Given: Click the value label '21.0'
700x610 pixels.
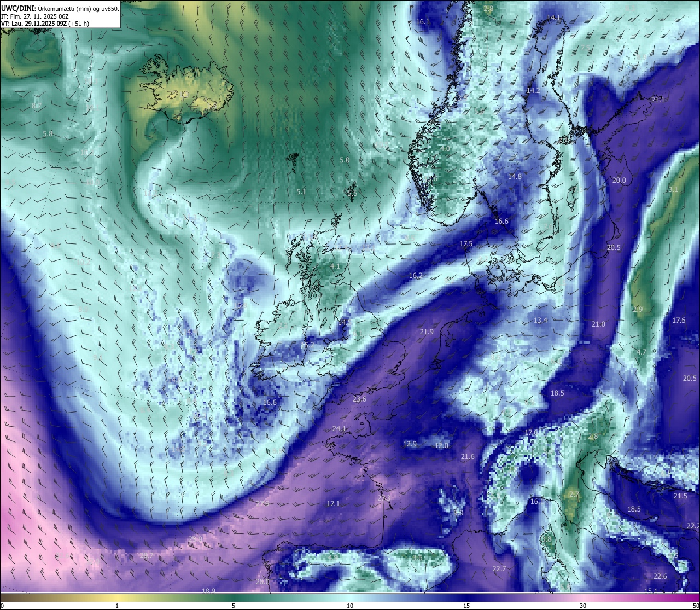Looking at the screenshot, I should [x=598, y=324].
